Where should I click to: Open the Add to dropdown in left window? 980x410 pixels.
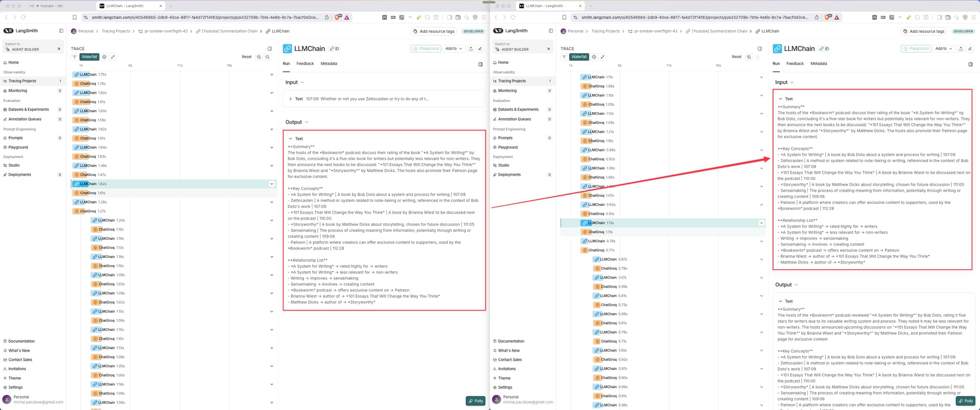click(x=454, y=48)
